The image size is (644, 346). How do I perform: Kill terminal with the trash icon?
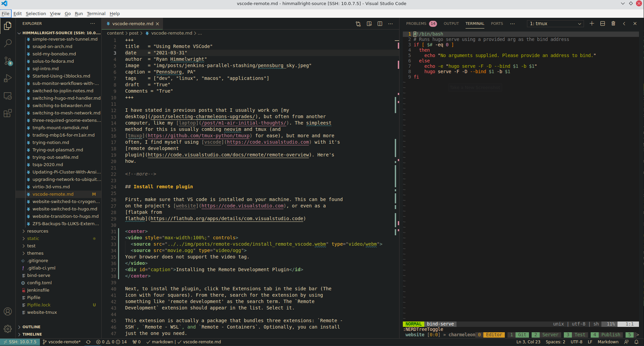(613, 23)
